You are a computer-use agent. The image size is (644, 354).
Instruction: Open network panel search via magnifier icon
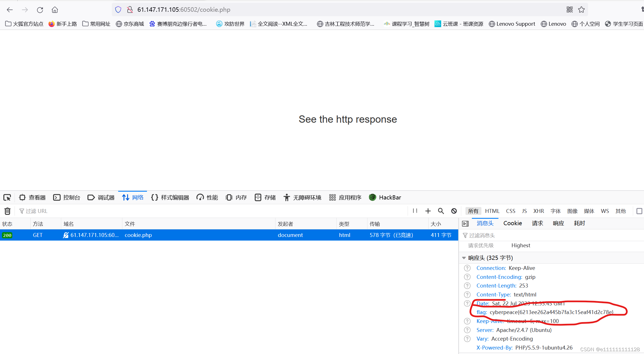[x=441, y=211]
